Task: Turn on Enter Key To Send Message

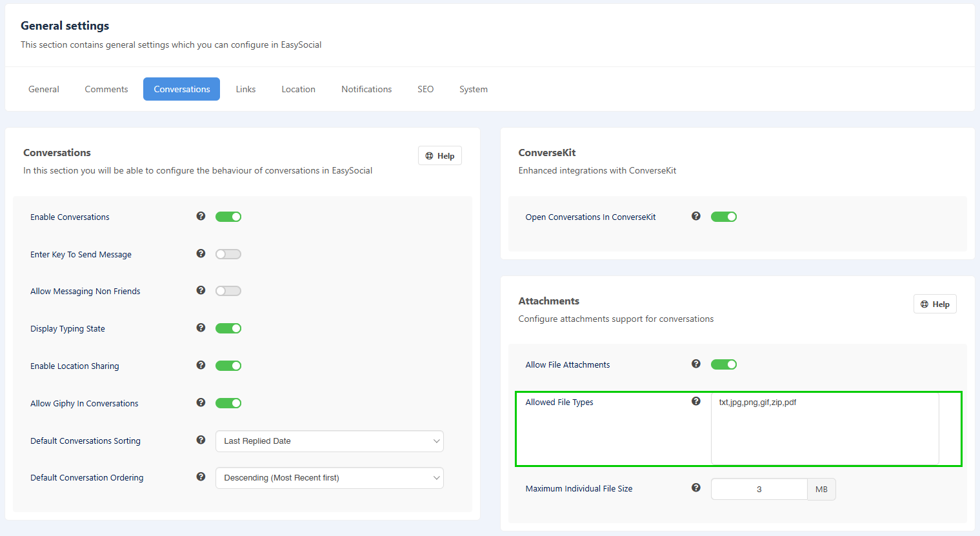Action: point(228,254)
